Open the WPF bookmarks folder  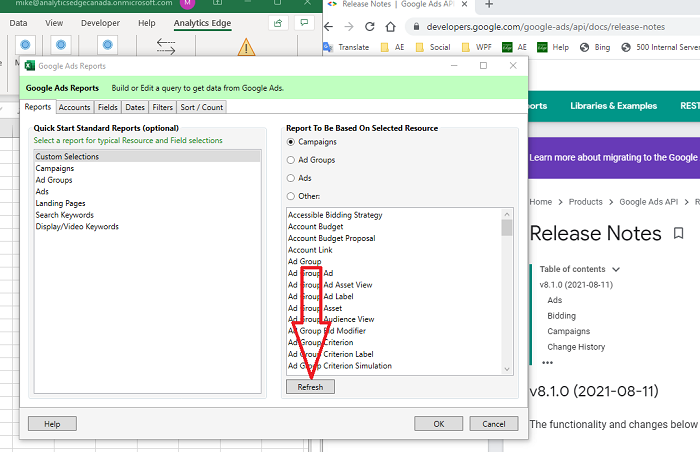click(x=476, y=47)
